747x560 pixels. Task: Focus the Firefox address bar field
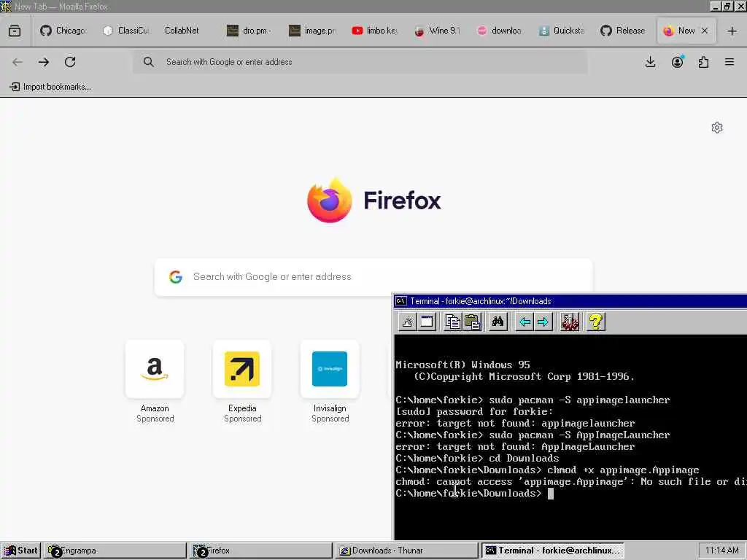(x=360, y=62)
